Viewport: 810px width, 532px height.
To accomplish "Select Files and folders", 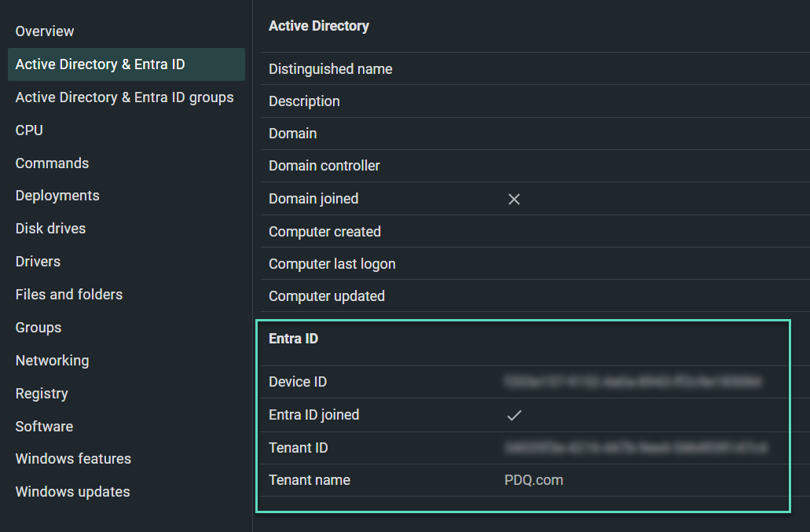I will (69, 295).
